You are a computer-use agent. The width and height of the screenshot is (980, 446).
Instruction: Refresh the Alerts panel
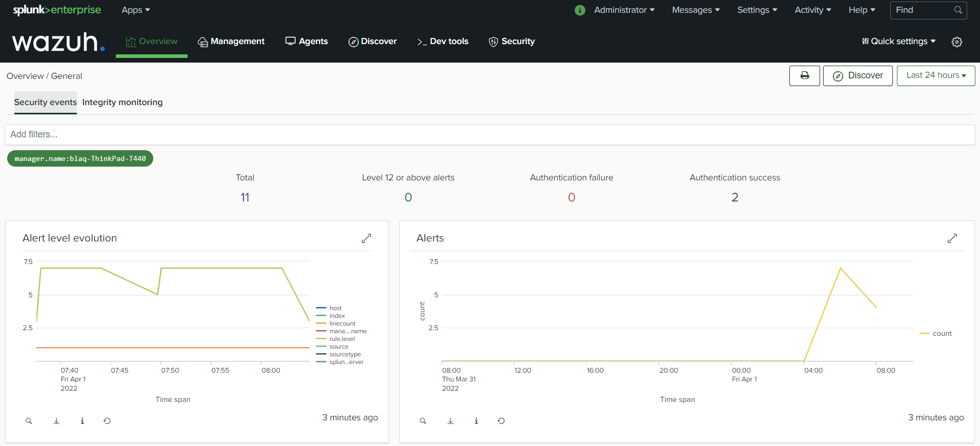pyautogui.click(x=501, y=421)
